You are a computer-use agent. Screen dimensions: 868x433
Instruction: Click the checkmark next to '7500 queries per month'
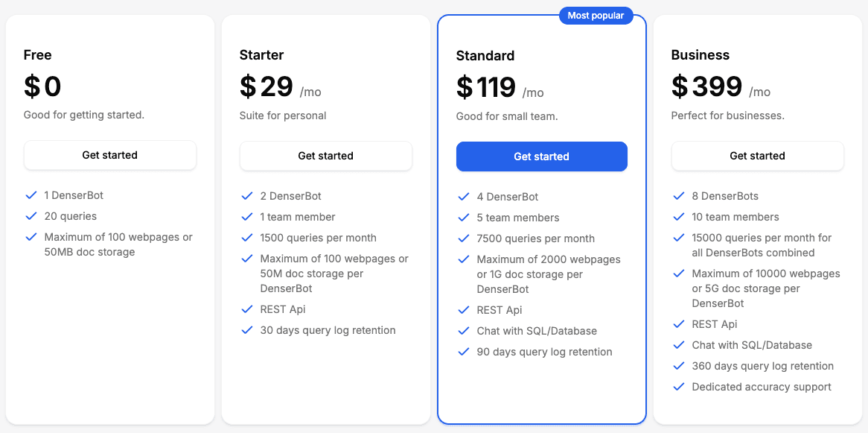[x=463, y=238]
